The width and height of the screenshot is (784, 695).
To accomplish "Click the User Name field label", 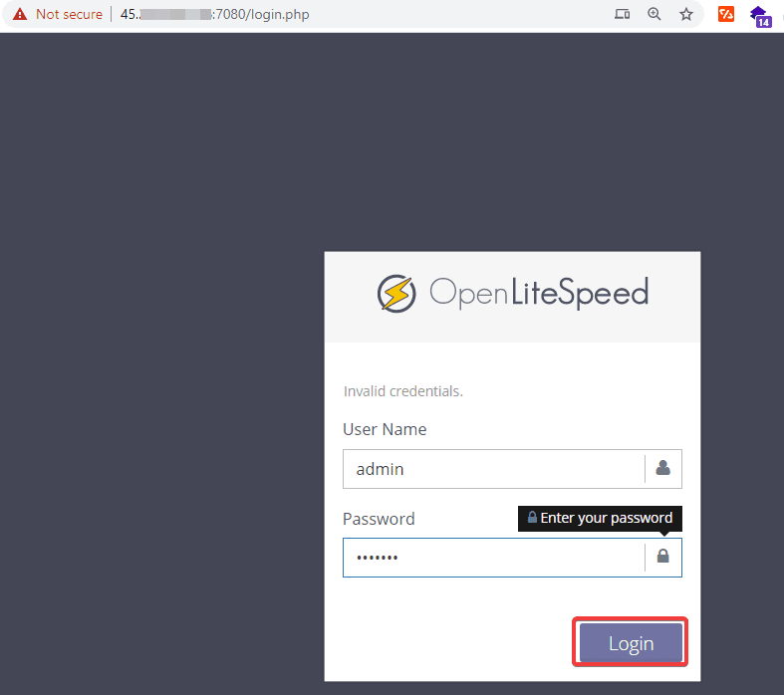I will click(x=385, y=429).
